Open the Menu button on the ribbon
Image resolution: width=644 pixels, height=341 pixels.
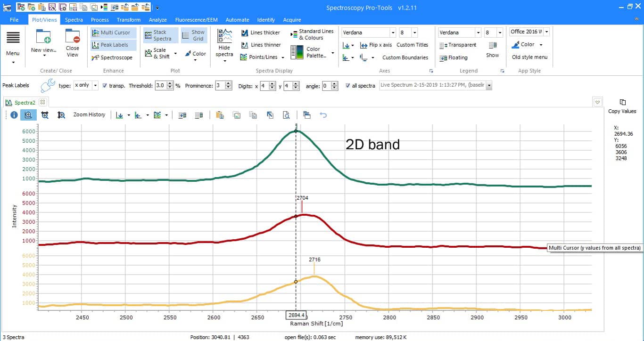click(13, 47)
